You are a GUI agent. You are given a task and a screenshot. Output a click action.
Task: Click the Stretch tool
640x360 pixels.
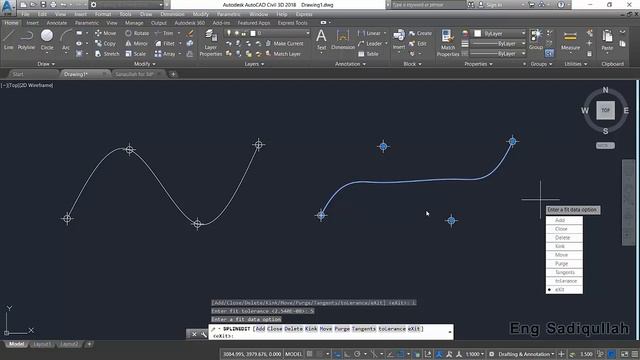click(107, 53)
